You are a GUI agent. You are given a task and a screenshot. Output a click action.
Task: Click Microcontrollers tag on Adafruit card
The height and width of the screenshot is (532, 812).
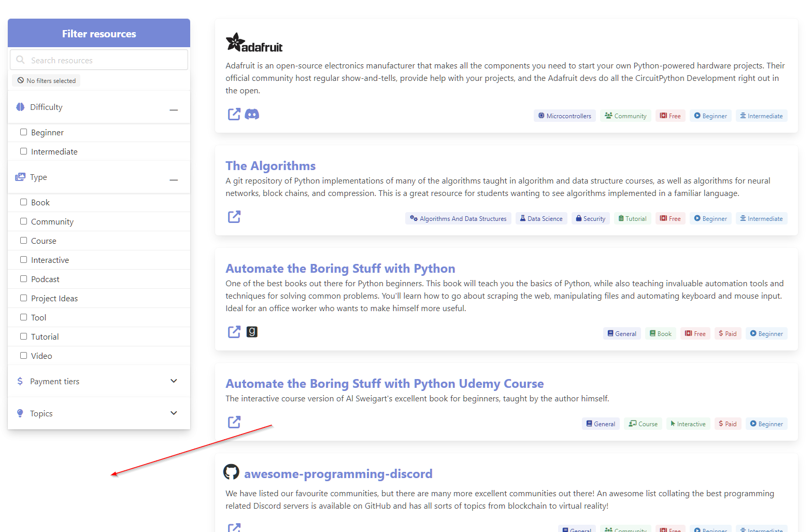(x=565, y=116)
